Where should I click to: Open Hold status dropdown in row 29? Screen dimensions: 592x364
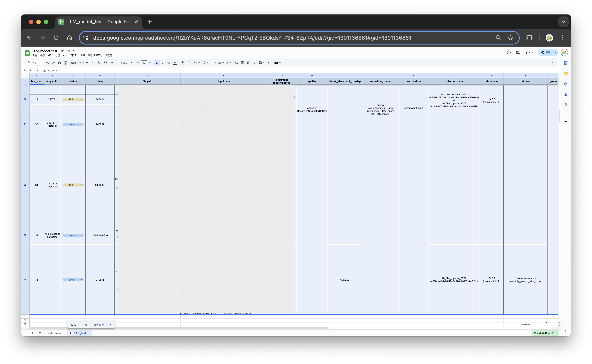click(82, 100)
